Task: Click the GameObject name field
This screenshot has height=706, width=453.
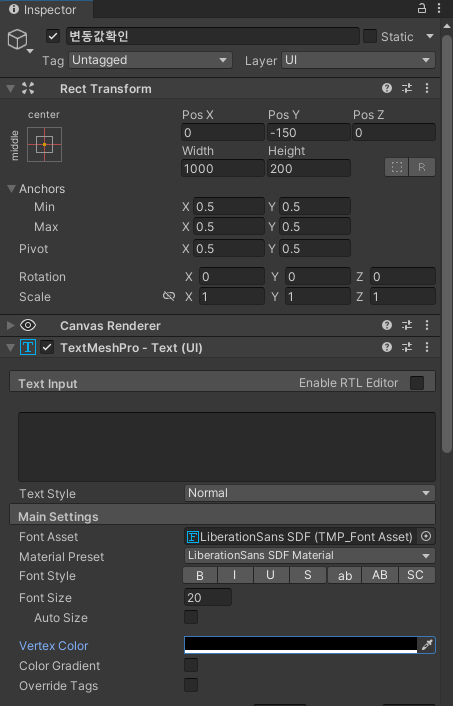Action: tap(213, 36)
